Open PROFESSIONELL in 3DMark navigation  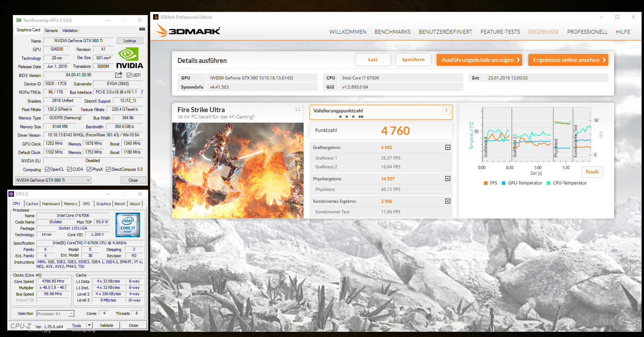click(587, 32)
